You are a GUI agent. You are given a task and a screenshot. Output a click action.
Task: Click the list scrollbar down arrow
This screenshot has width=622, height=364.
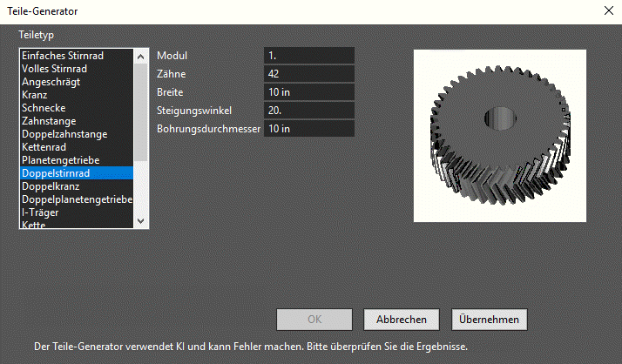point(140,221)
